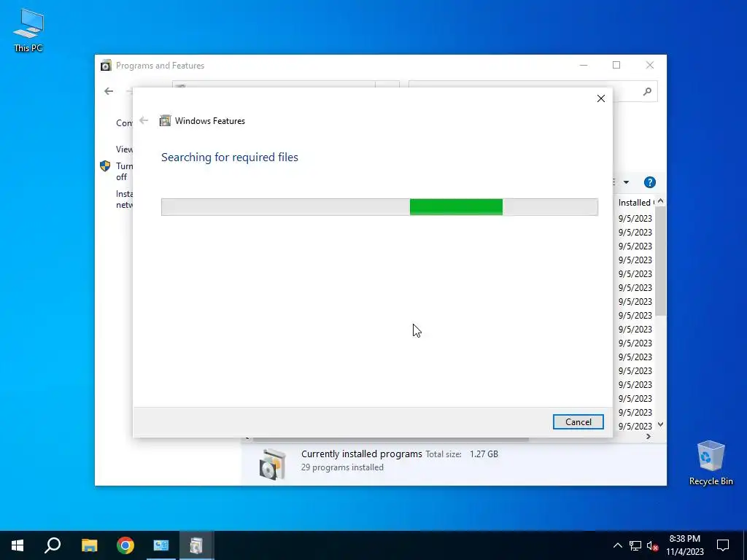Open the clock showing 8:38 PM
The image size is (747, 560).
point(684,545)
